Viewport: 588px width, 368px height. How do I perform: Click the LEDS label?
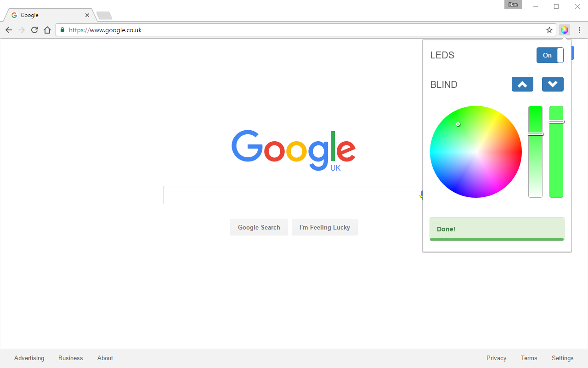tap(442, 55)
